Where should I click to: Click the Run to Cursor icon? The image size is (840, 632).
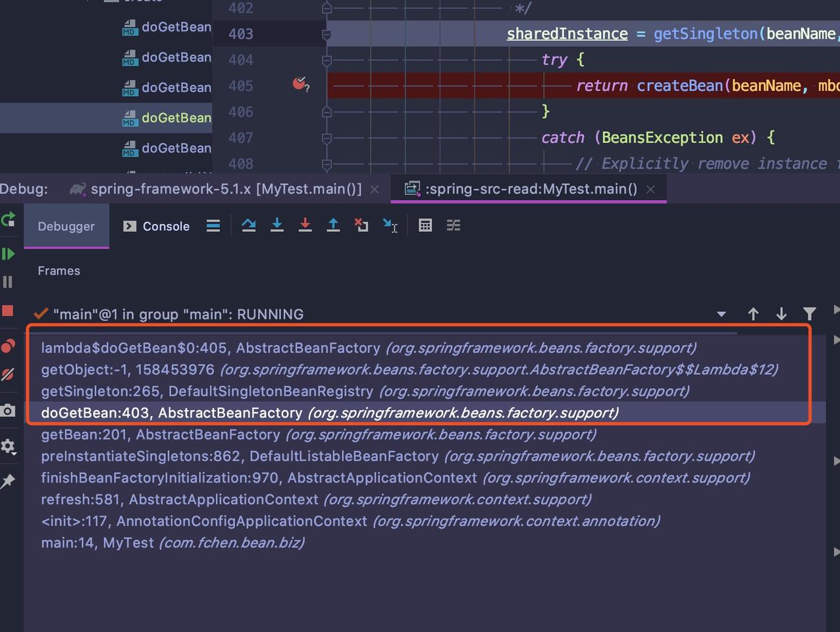[x=390, y=225]
